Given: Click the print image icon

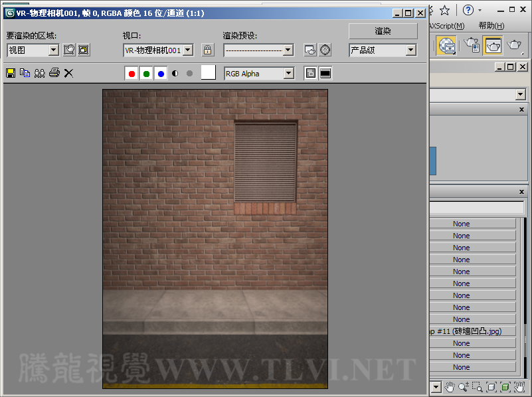Looking at the screenshot, I should click(x=54, y=73).
